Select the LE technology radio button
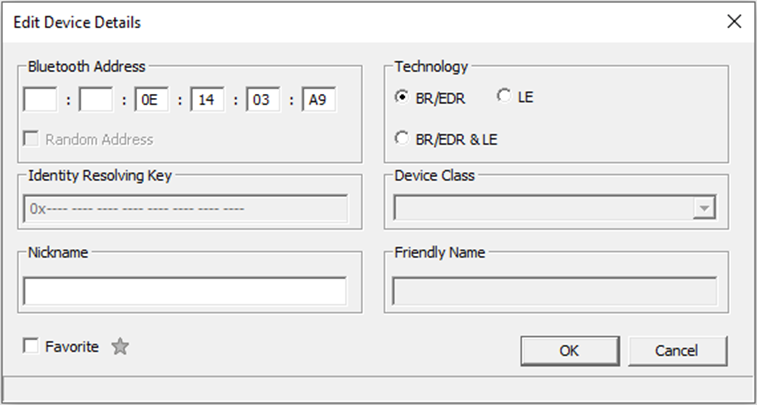Image resolution: width=757 pixels, height=405 pixels. [504, 96]
